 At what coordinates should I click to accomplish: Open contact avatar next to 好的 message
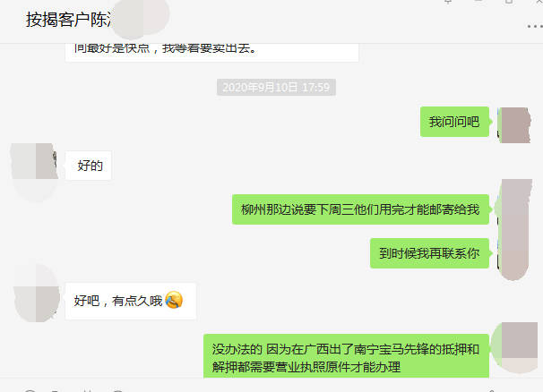(35, 161)
